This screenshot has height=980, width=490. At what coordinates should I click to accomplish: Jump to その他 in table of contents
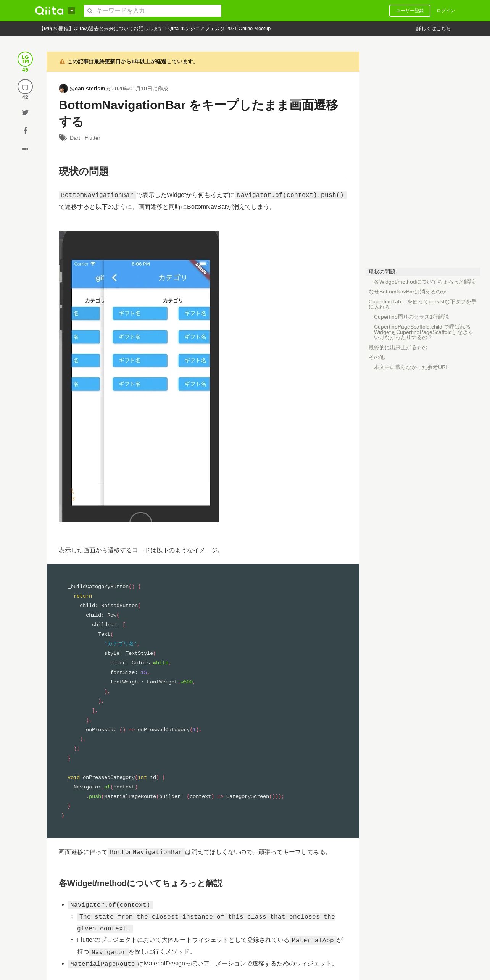point(377,357)
